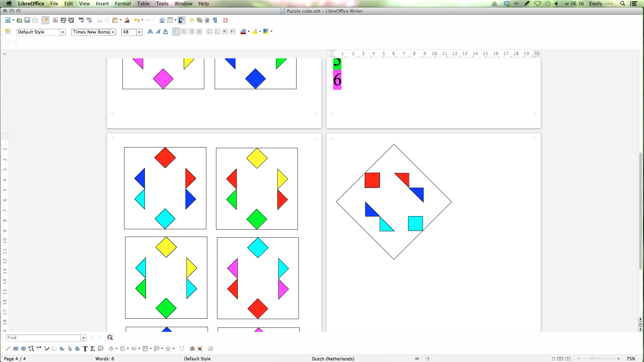Toggle underline text formatting
644x362 pixels.
pyautogui.click(x=165, y=32)
